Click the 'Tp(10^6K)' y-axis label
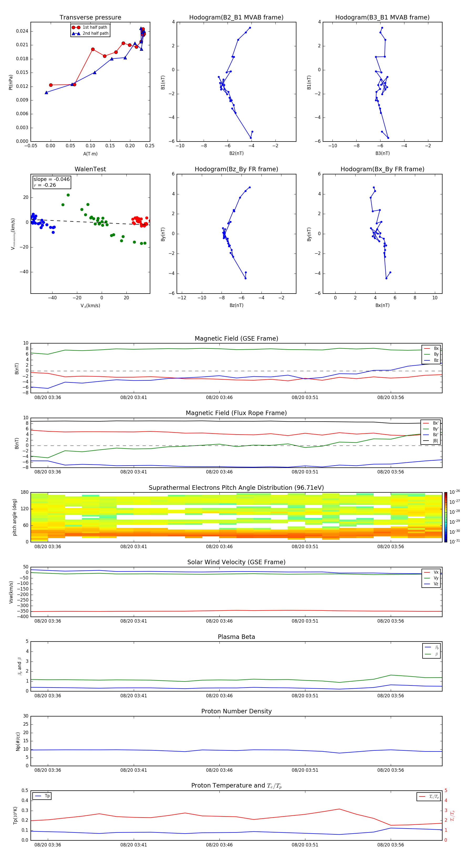The height and width of the screenshot is (868, 473). pos(15,815)
